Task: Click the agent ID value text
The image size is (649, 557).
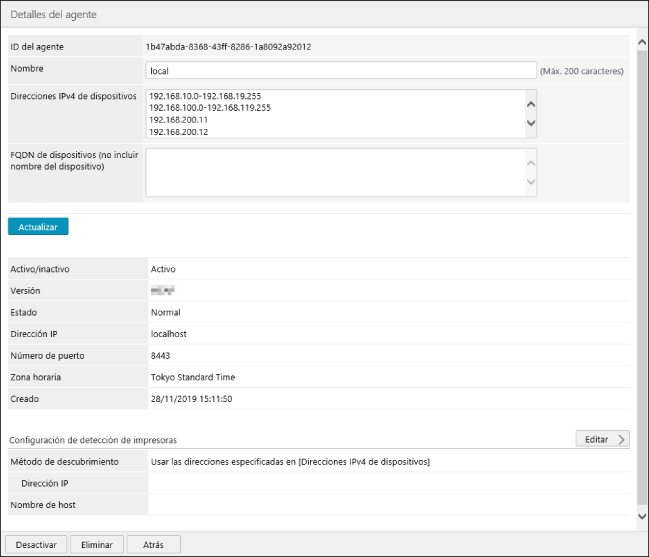Action: pyautogui.click(x=228, y=47)
